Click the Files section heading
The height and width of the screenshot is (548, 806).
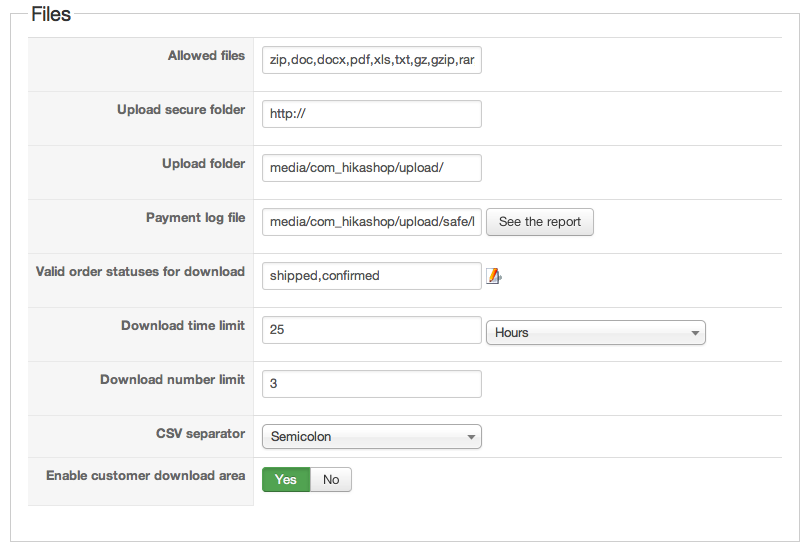point(51,15)
